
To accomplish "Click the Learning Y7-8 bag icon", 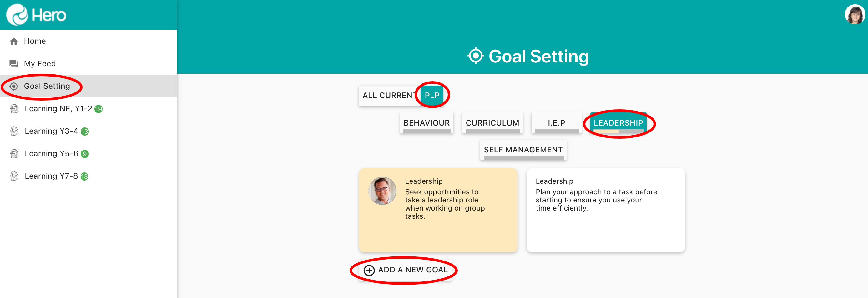I will point(14,176).
